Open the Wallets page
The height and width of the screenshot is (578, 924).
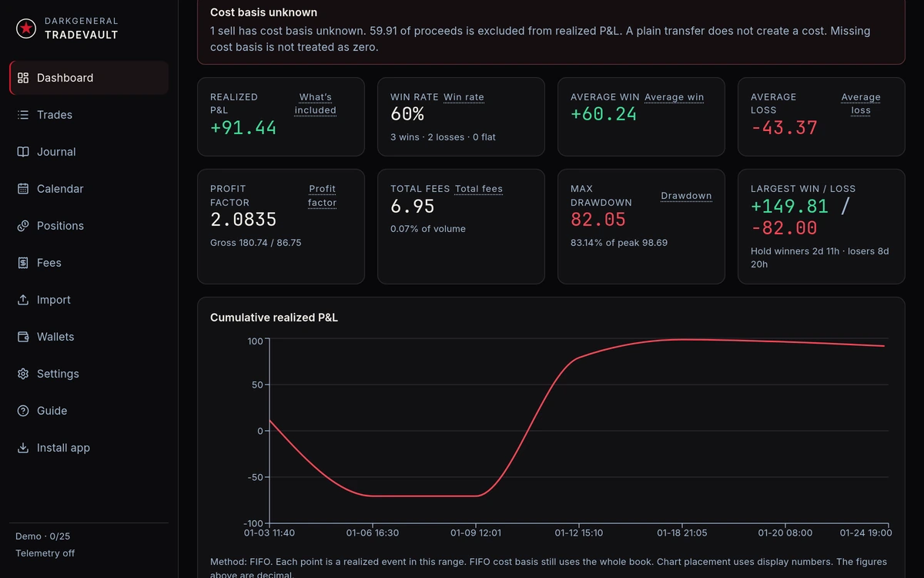tap(89, 337)
